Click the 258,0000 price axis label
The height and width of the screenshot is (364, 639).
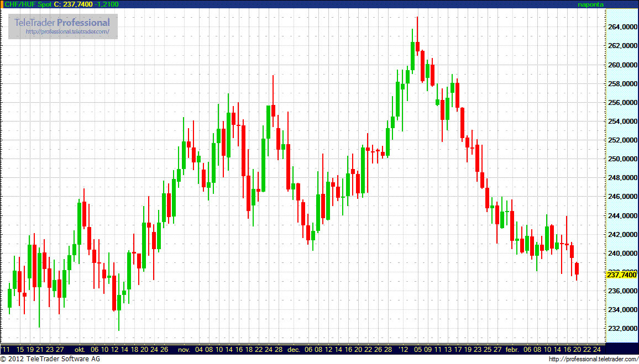point(622,84)
